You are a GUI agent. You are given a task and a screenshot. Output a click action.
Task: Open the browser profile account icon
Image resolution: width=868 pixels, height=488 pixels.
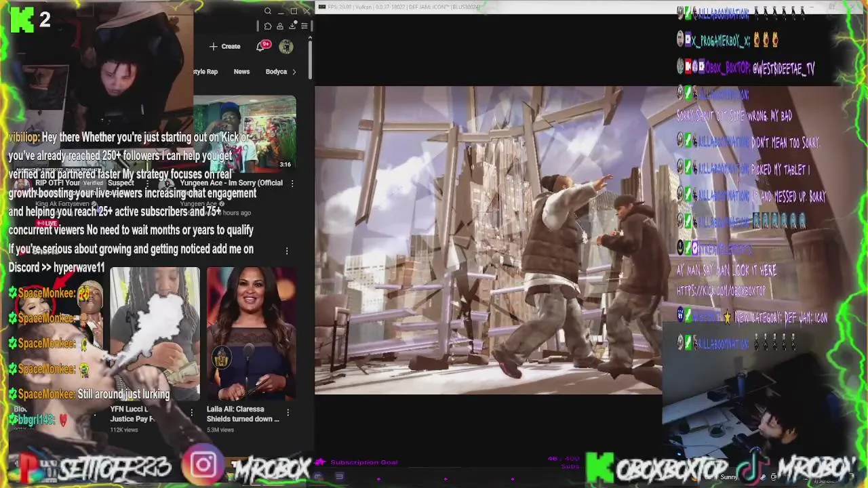[x=280, y=26]
